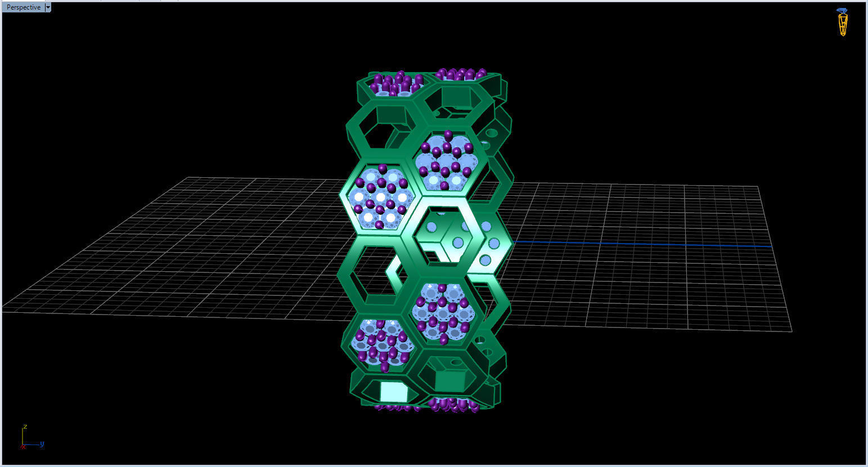Open the Perspective viewport dropdown arrow

coord(48,7)
